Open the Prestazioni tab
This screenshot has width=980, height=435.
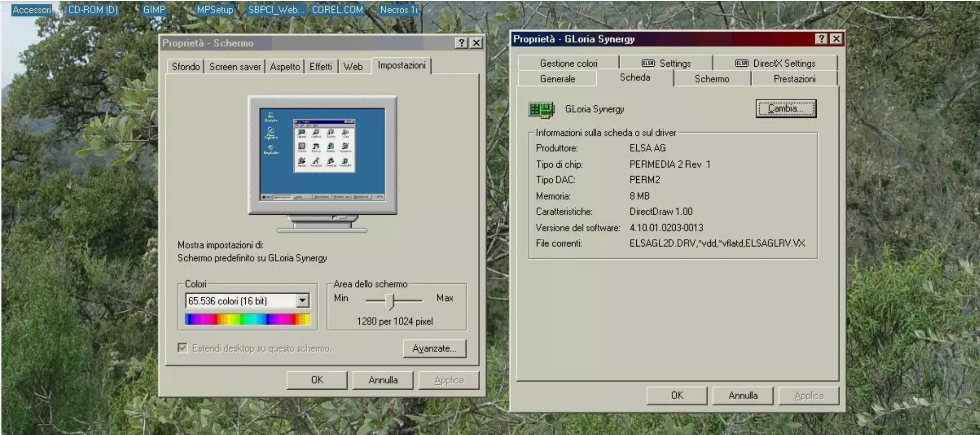coord(794,79)
